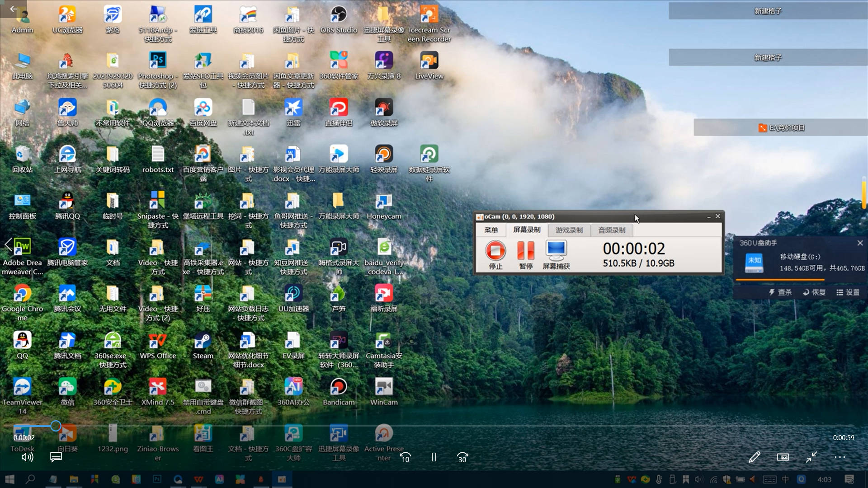Viewport: 868px width, 488px height.
Task: Switch to the 音频录制 tab
Action: click(x=612, y=230)
